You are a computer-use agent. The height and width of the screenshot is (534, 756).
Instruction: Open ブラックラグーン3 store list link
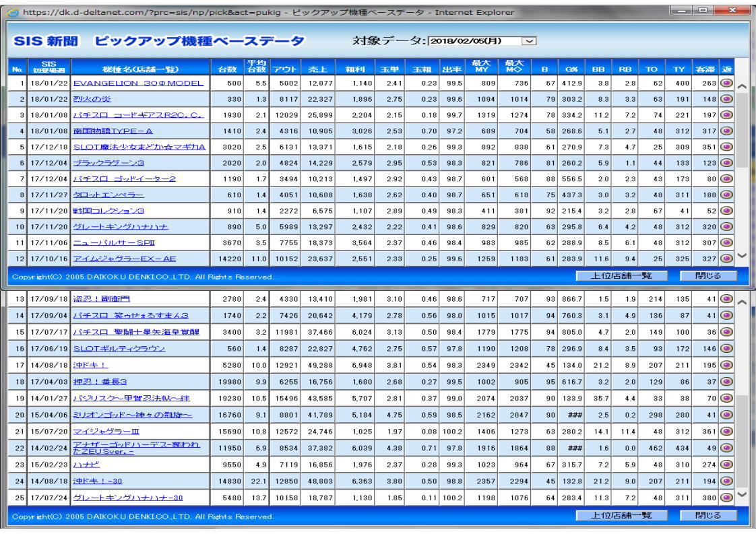click(108, 163)
